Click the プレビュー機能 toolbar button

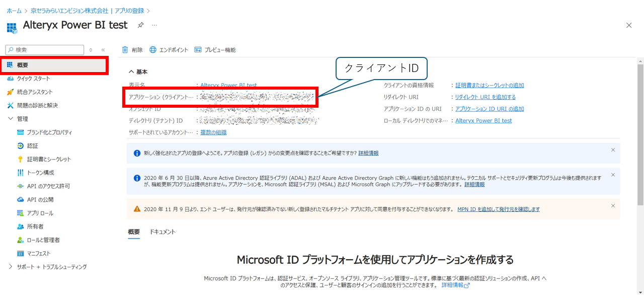tap(215, 50)
